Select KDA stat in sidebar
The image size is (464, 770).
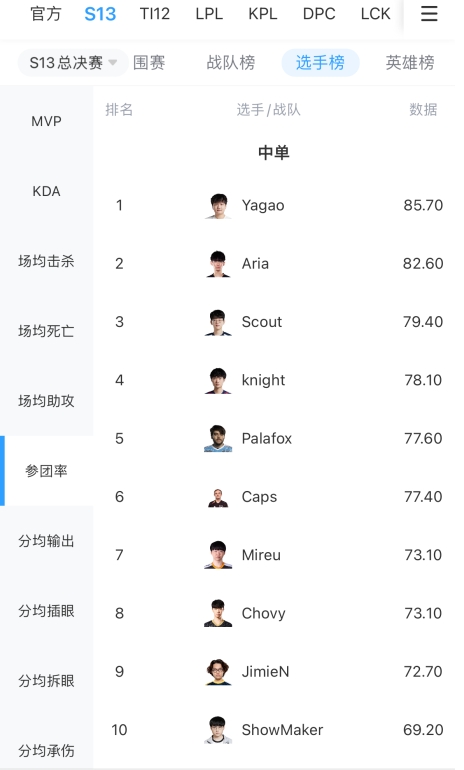(x=47, y=191)
